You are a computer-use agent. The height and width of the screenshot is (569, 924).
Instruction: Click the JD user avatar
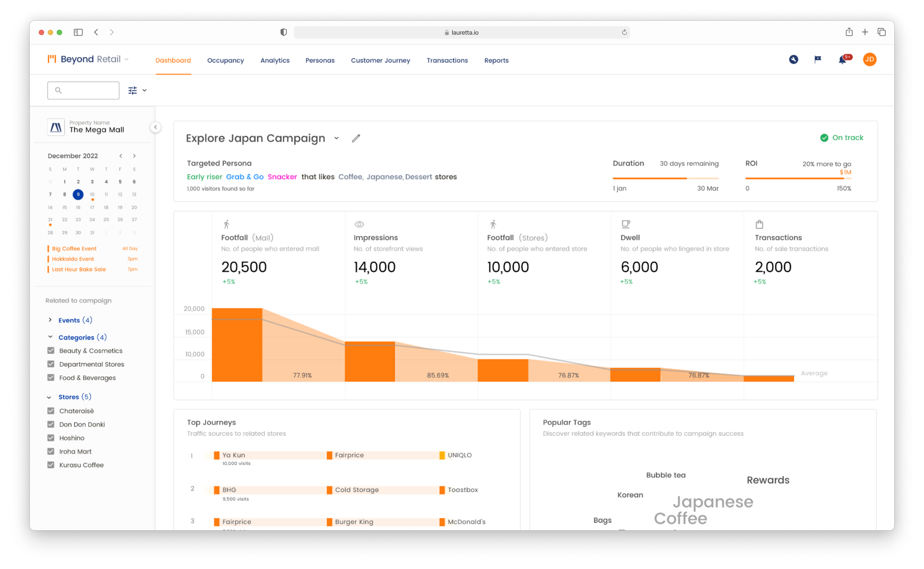tap(870, 59)
